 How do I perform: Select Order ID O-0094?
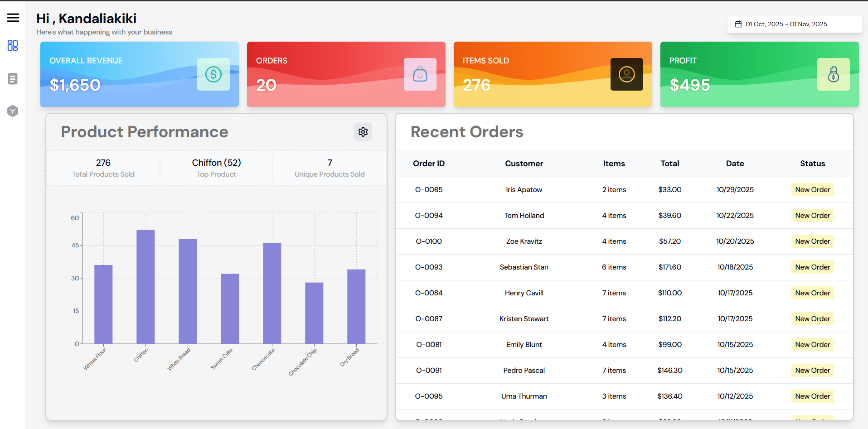[x=428, y=215]
